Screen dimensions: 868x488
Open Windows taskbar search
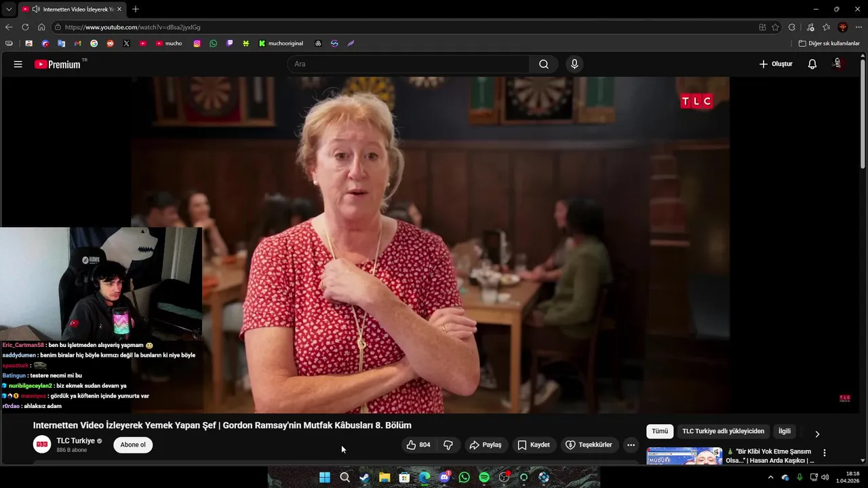tap(344, 477)
